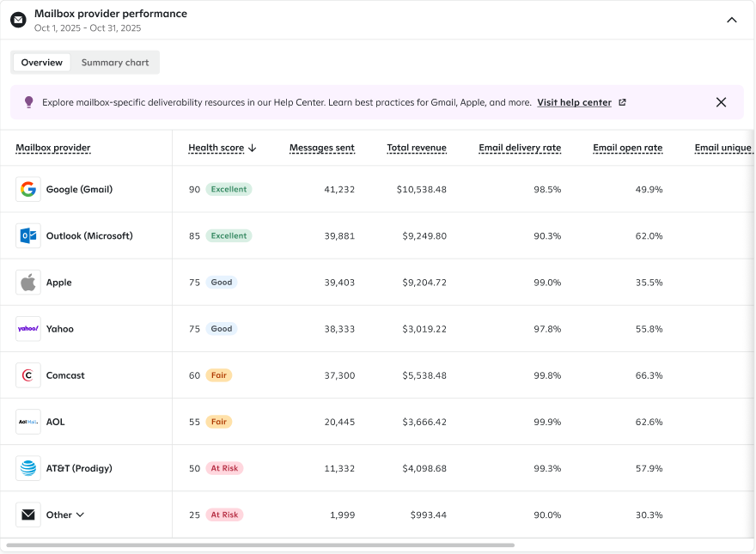Click the envelope icon beside Mailbox provider performance
This screenshot has width=756, height=554.
pyautogui.click(x=18, y=21)
